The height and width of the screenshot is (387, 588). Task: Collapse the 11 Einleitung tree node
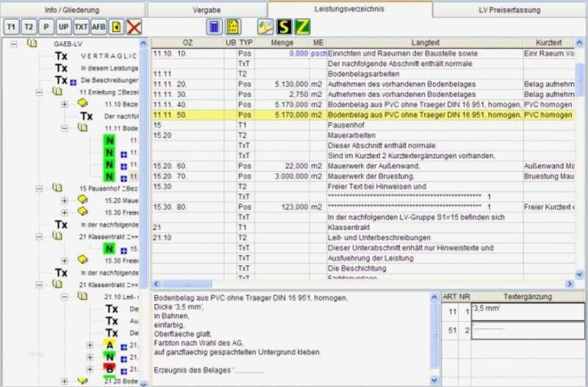click(x=39, y=93)
